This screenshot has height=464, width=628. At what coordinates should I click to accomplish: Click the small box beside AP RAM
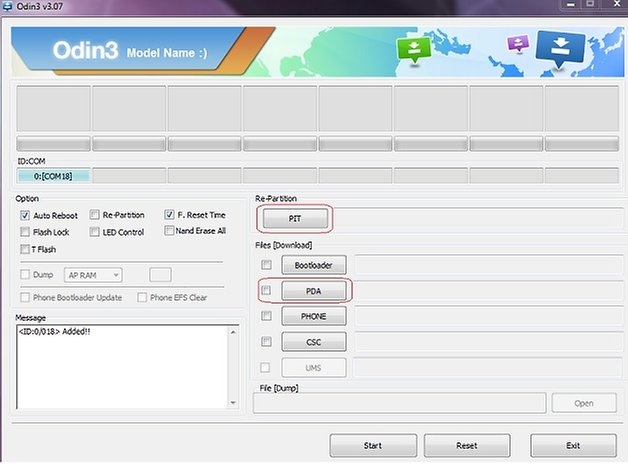coord(160,275)
